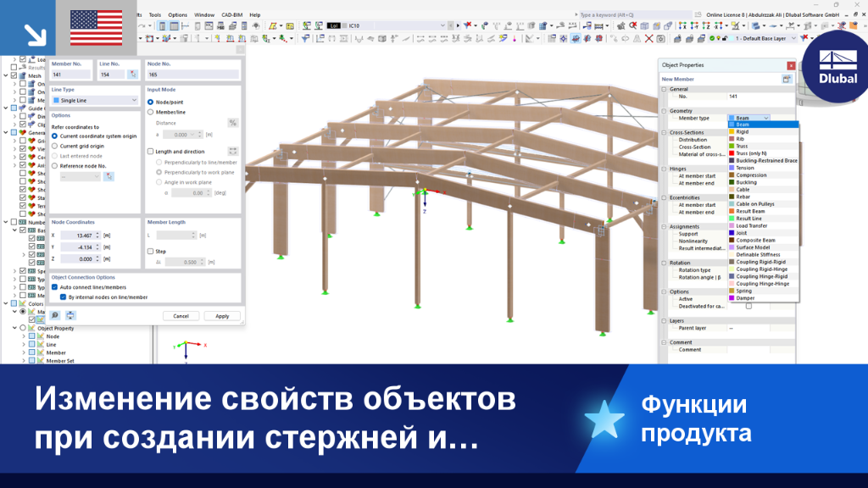This screenshot has width=868, height=488.
Task: Select the Reference node No. option
Action: tap(55, 166)
